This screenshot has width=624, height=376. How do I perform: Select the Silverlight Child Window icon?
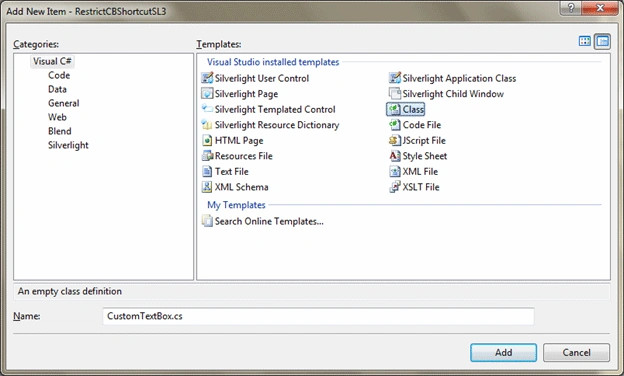[394, 94]
